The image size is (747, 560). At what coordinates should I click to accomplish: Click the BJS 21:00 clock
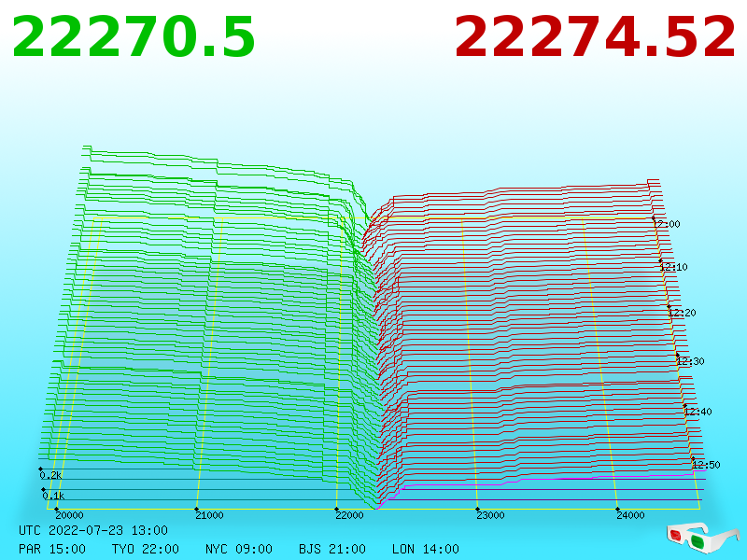[332, 549]
